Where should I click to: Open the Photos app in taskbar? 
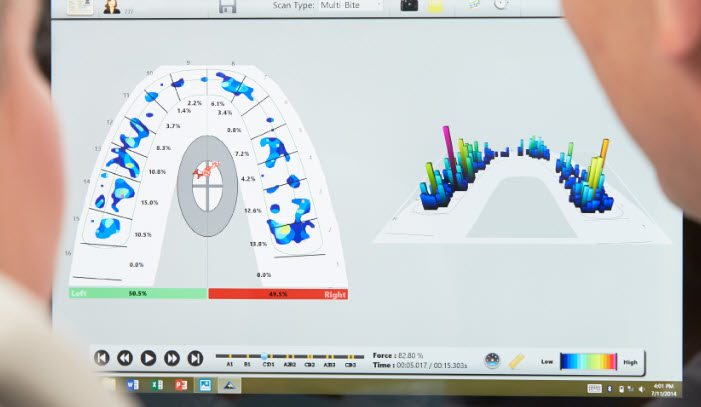pyautogui.click(x=205, y=385)
